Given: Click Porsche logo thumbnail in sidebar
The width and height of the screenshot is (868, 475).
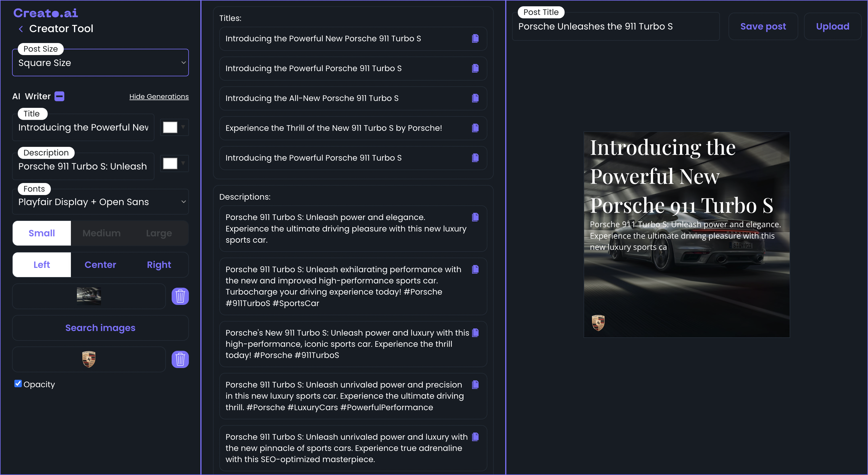Looking at the screenshot, I should [89, 359].
